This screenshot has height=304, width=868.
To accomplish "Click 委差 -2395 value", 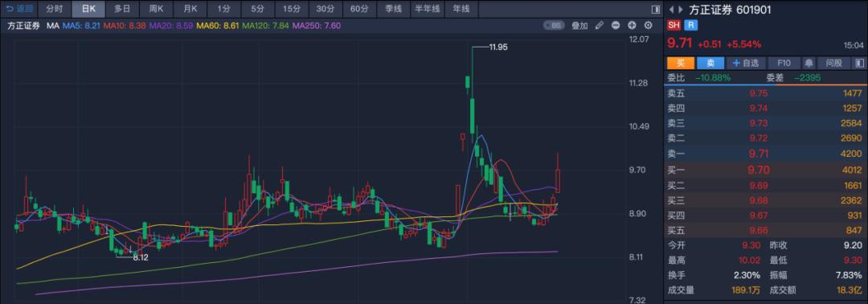I will pyautogui.click(x=807, y=79).
